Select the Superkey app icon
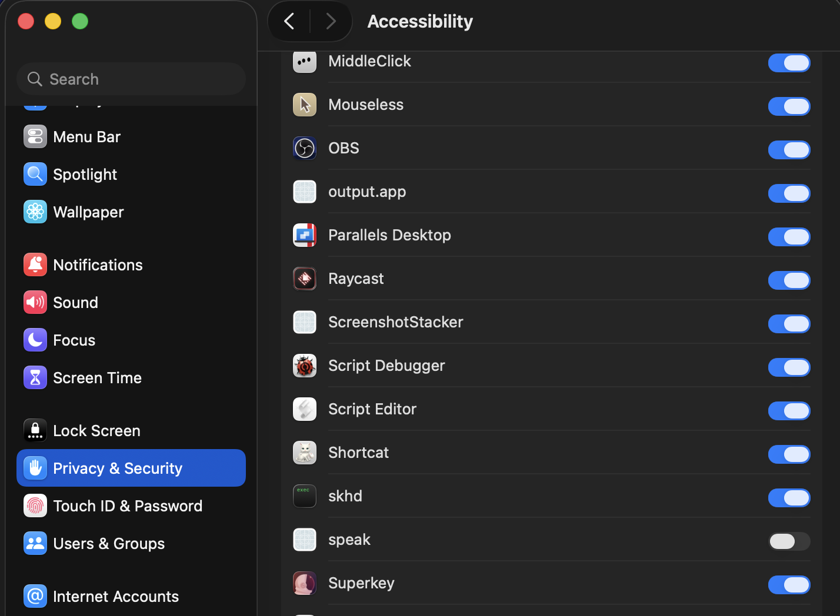This screenshot has width=840, height=616. [304, 583]
